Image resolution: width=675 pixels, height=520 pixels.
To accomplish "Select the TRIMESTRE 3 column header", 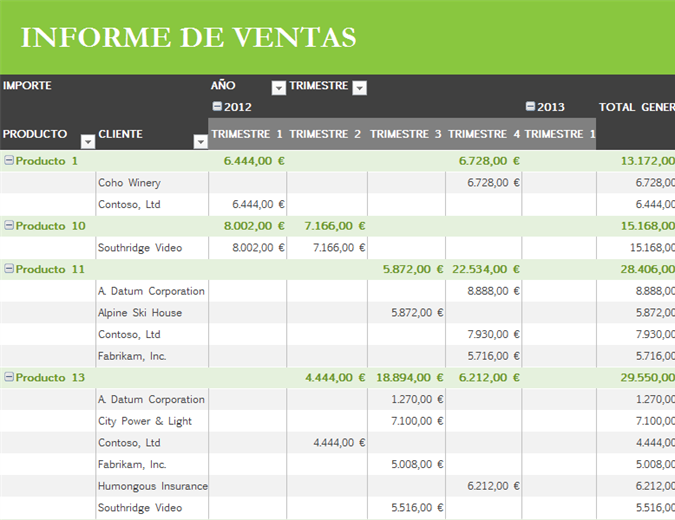I will [x=405, y=134].
